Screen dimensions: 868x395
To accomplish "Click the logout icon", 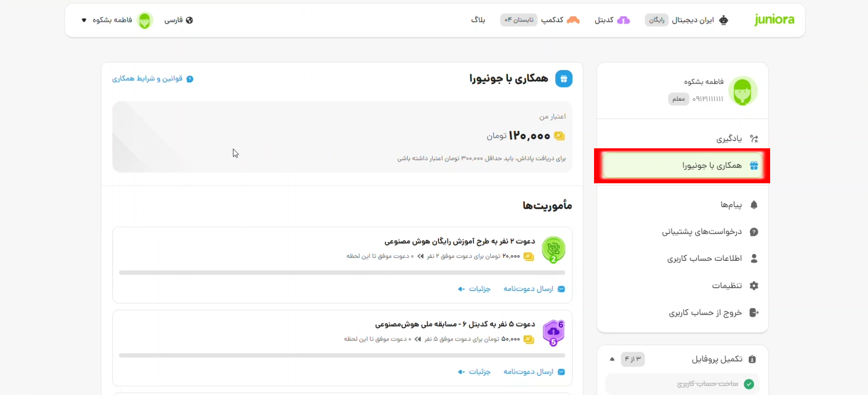I will [x=754, y=312].
